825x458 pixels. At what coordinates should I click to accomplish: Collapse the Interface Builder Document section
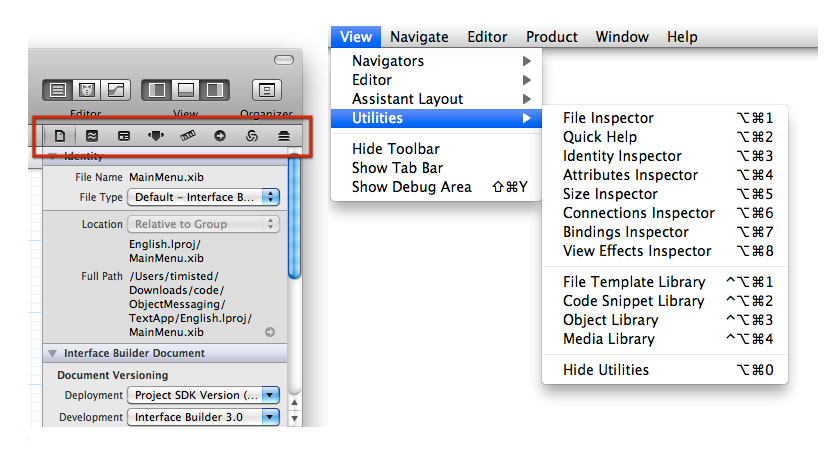pos(52,353)
